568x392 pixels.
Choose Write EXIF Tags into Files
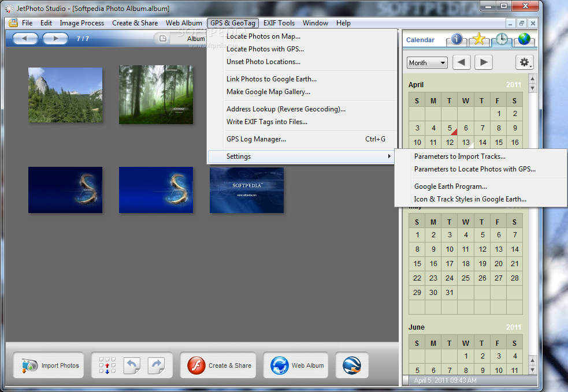[302, 122]
